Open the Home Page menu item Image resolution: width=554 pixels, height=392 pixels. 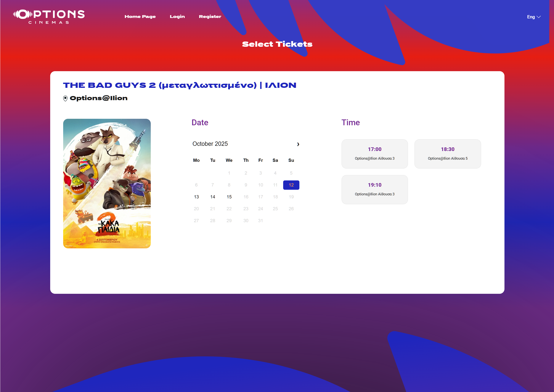pos(140,17)
